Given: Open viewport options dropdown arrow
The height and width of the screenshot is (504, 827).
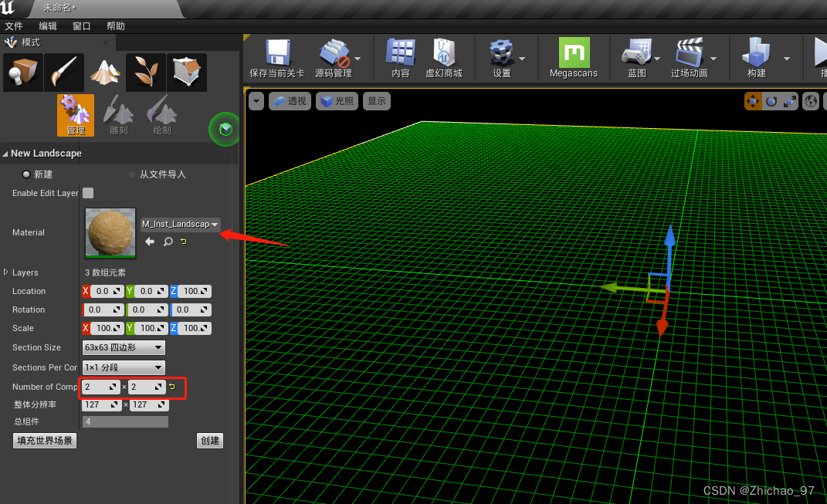Looking at the screenshot, I should pos(256,101).
